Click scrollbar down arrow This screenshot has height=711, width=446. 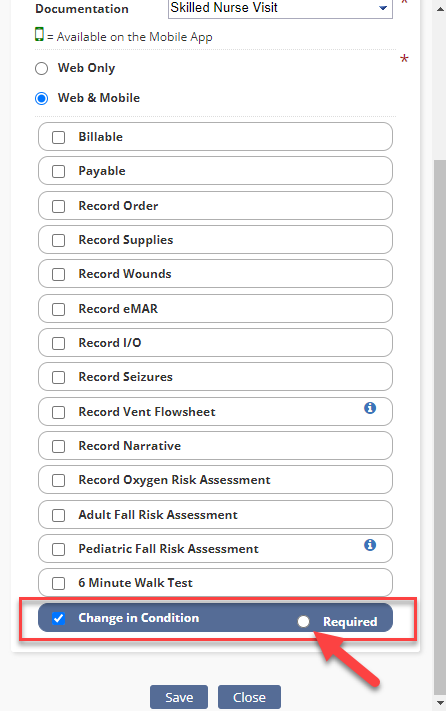point(440,703)
